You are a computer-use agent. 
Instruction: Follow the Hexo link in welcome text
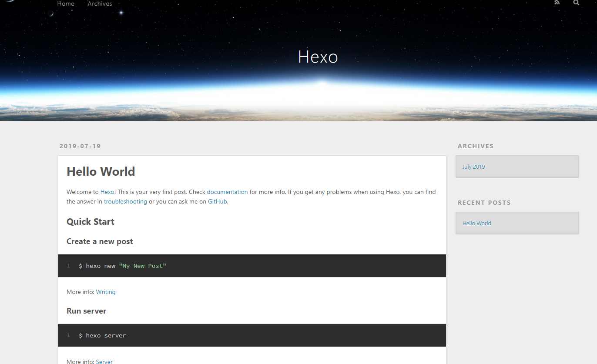[x=107, y=192]
